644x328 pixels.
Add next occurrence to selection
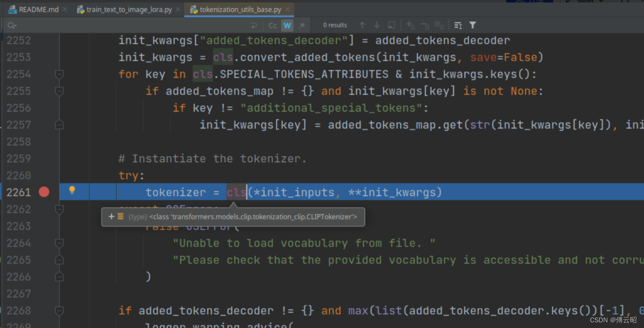(x=410, y=25)
